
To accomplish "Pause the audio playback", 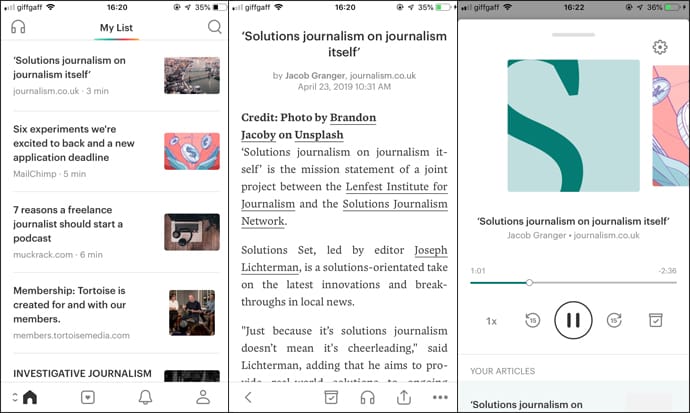I will coord(573,320).
